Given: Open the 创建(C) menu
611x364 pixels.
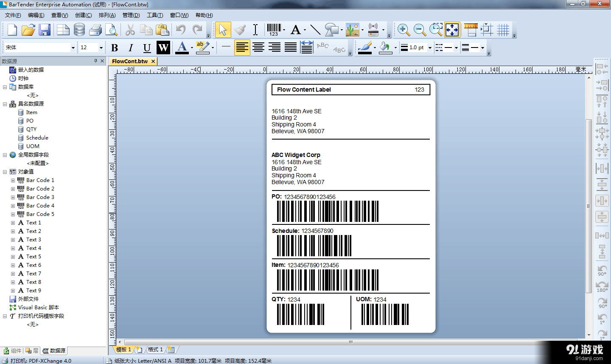Looking at the screenshot, I should pos(83,15).
